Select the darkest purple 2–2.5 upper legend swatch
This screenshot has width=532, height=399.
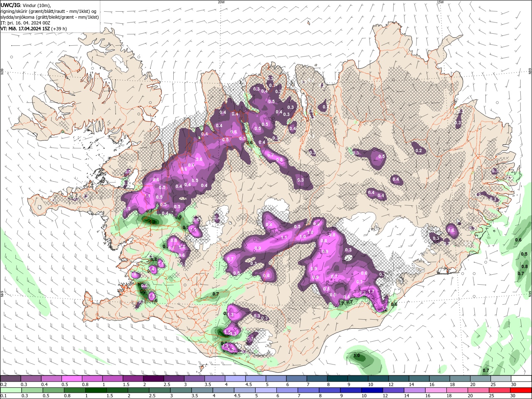153,379
